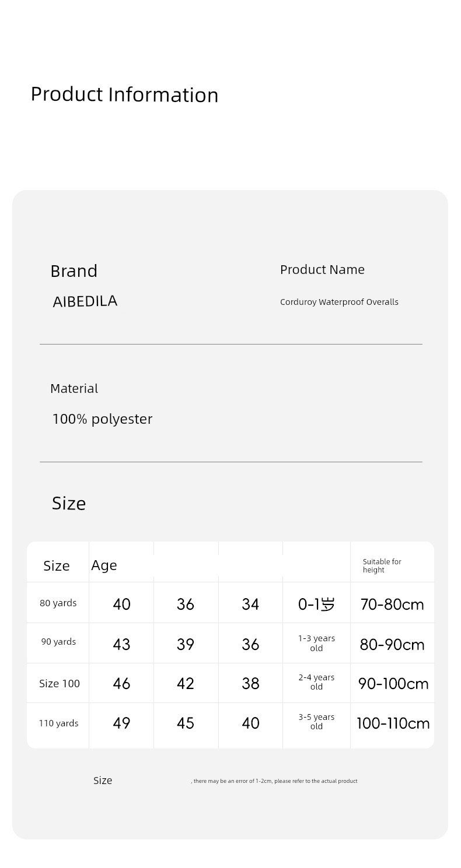The width and height of the screenshot is (461, 868).
Task: Click the Brand label
Action: tap(74, 271)
